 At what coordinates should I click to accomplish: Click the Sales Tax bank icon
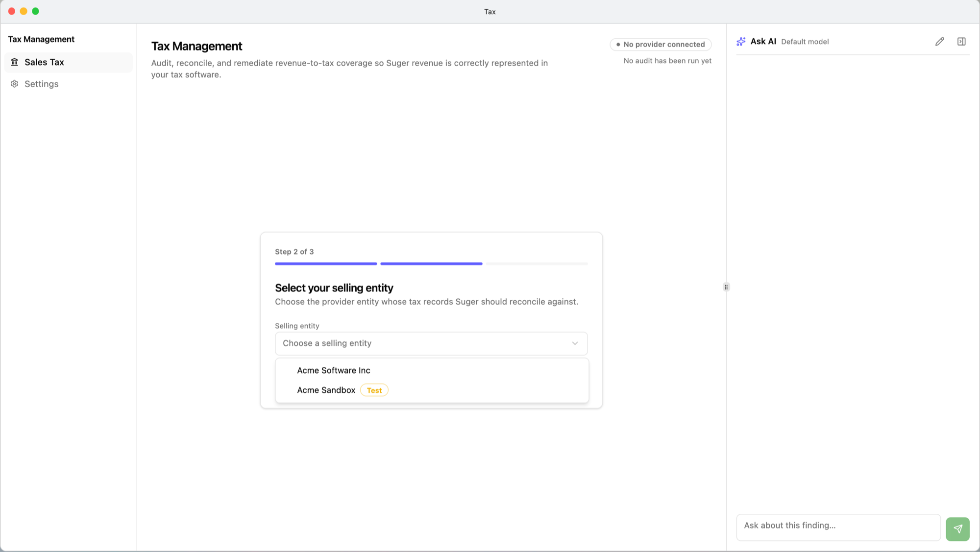coord(15,62)
